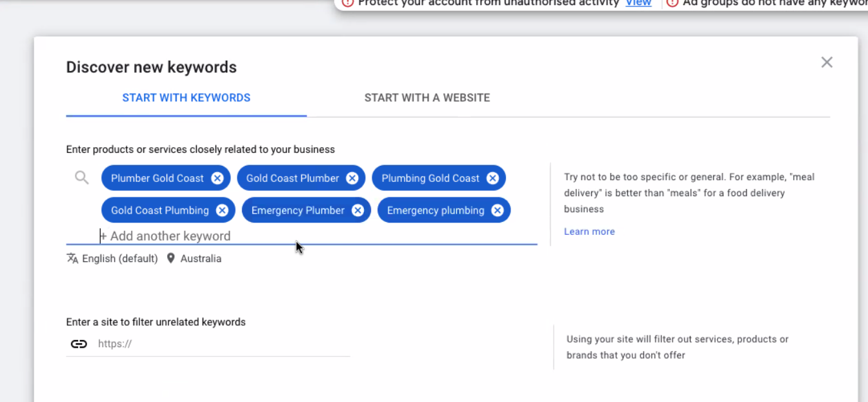Change the English (default) language setting
This screenshot has height=402, width=868.
click(120, 259)
